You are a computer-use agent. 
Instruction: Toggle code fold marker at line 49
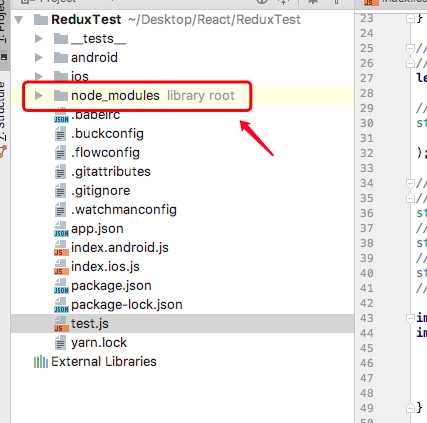coord(411,408)
